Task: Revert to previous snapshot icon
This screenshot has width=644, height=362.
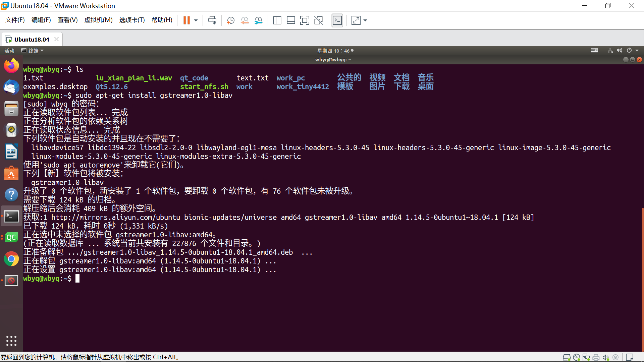Action: (x=245, y=20)
